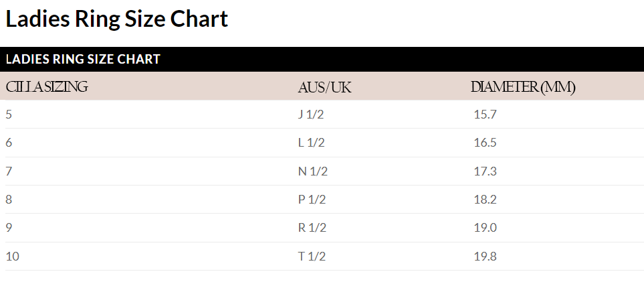Image resolution: width=644 pixels, height=284 pixels.
Task: Click the AUS/UK column header
Action: pyautogui.click(x=324, y=88)
